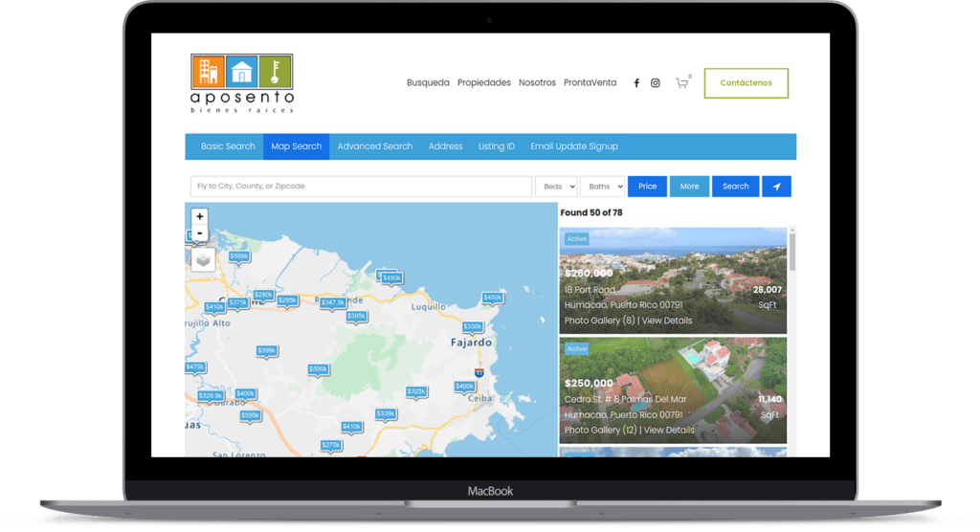
Task: Click the listings panel scrollbar
Action: pyautogui.click(x=792, y=252)
